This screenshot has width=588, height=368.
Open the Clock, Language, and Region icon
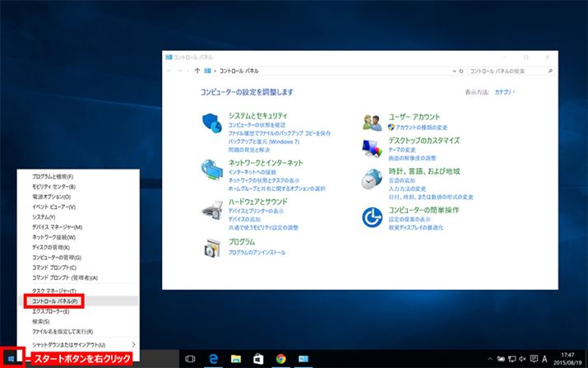point(373,179)
